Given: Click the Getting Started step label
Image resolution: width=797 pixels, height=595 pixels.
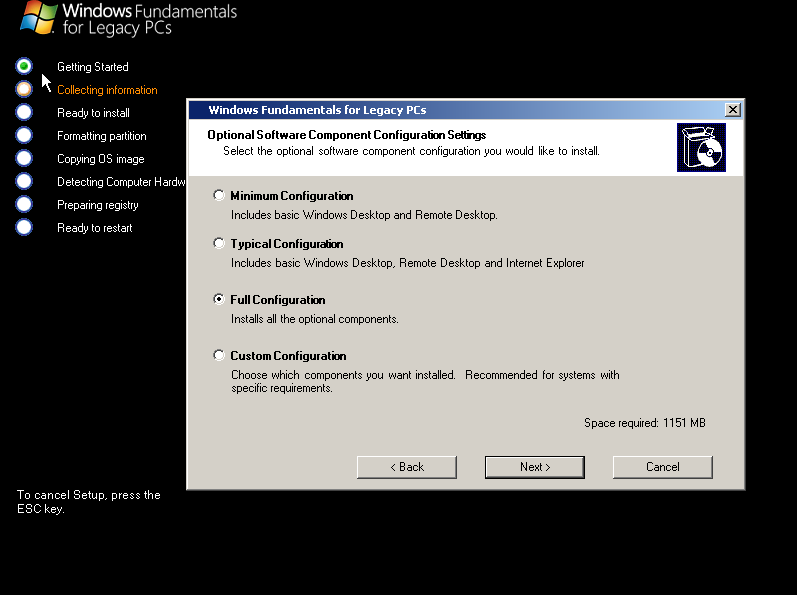Looking at the screenshot, I should pyautogui.click(x=93, y=67).
